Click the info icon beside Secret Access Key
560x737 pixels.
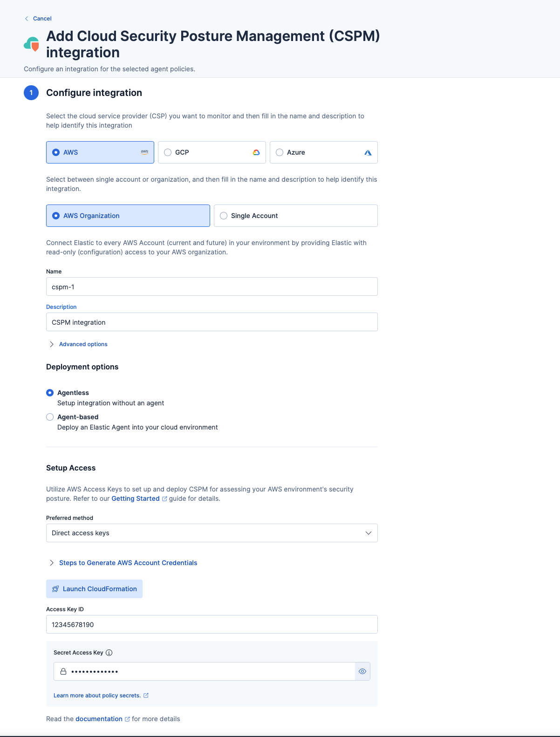point(109,653)
